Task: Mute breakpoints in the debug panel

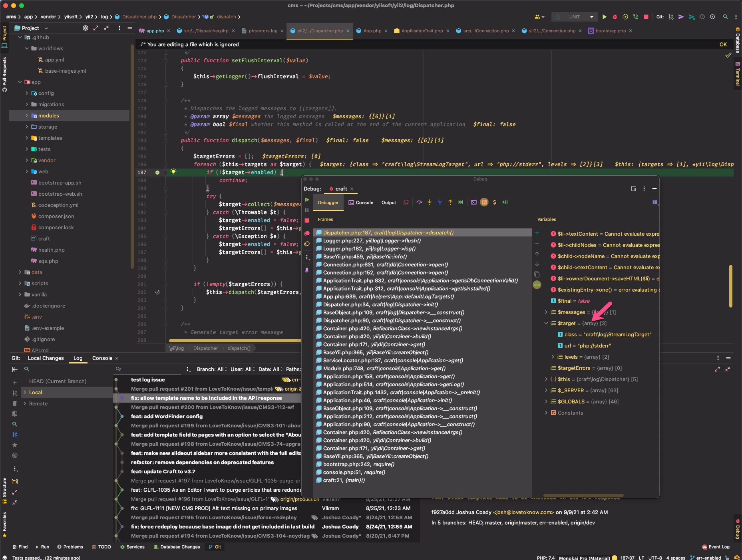Action: [306, 244]
